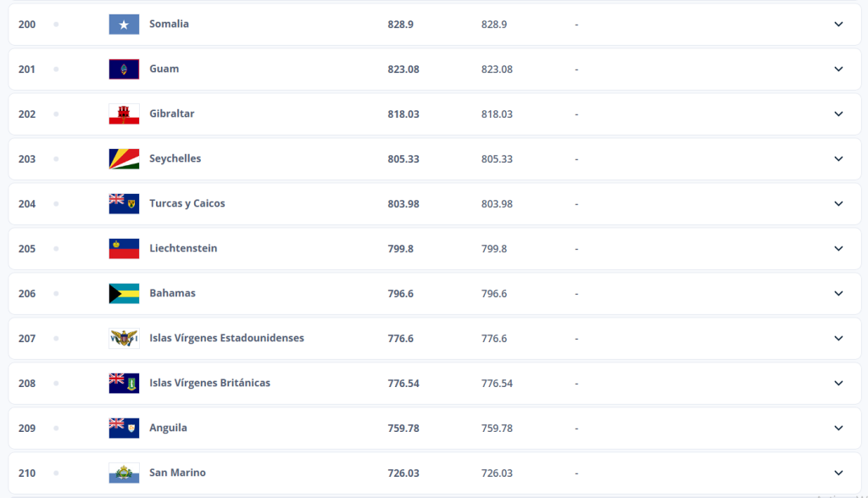Click the Gibraltar flag icon

[x=124, y=114]
